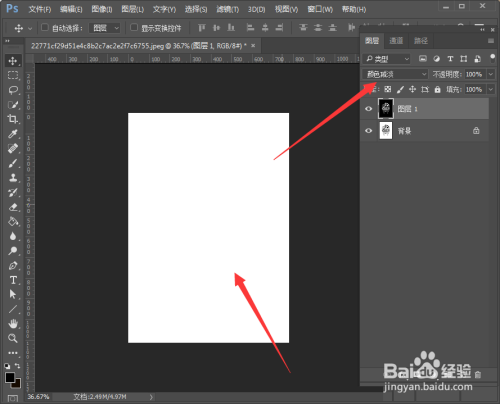Select the Zoom magnifier tool
The height and width of the screenshot is (404, 500).
(13, 338)
